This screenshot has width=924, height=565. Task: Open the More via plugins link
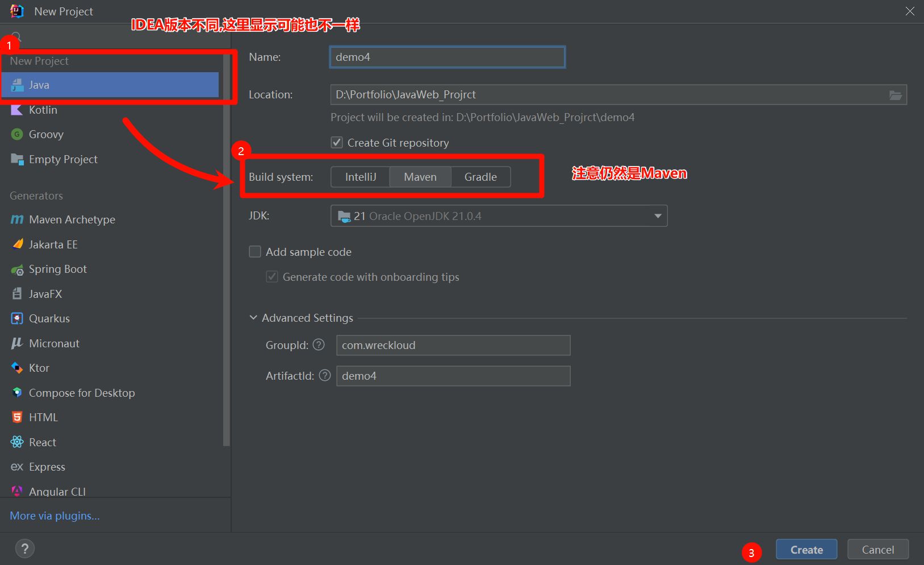click(x=55, y=516)
